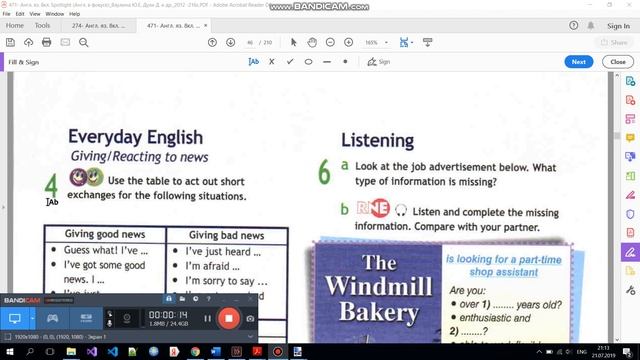Toggle Bandicam microphone recording icon
Viewport: 640px width, 360px height.
point(109,323)
